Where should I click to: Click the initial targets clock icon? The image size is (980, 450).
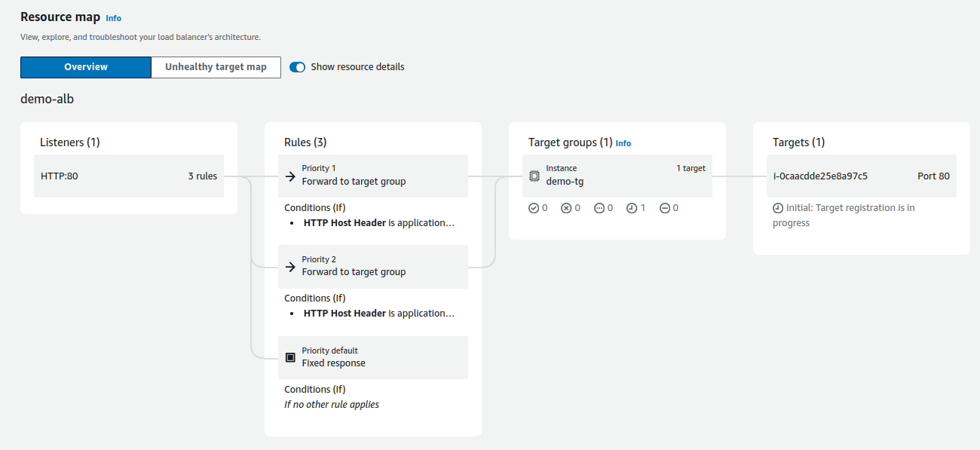(632, 208)
